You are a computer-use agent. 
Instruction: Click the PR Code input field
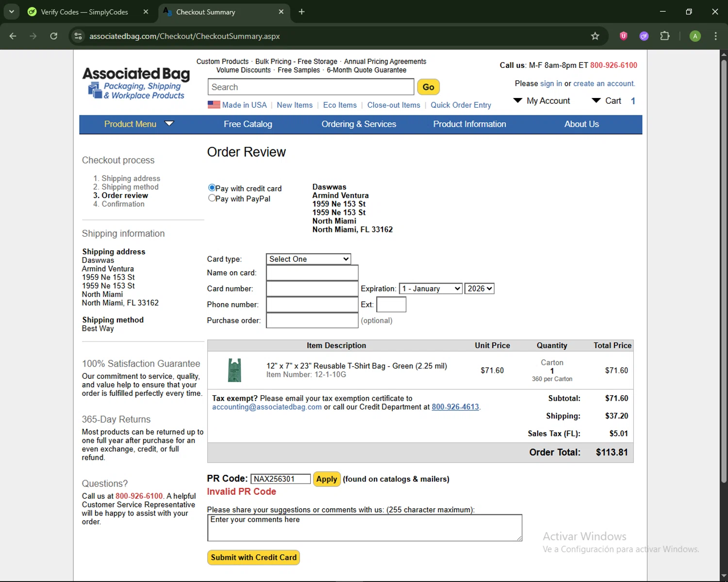click(x=281, y=479)
